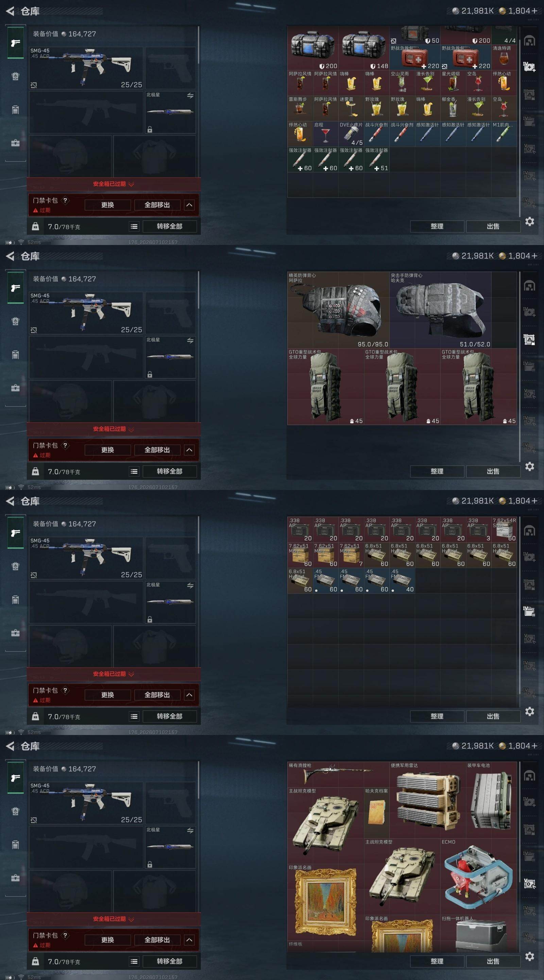Screen dimensions: 544x980
Task: Select the highlighted collectibles key filter tab
Action: (x=530, y=883)
